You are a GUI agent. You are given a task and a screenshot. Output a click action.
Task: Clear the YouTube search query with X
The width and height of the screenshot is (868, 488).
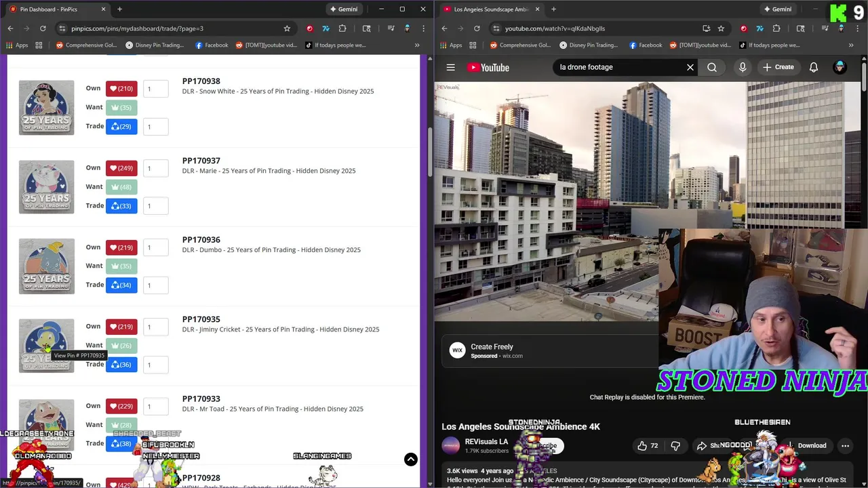click(690, 67)
